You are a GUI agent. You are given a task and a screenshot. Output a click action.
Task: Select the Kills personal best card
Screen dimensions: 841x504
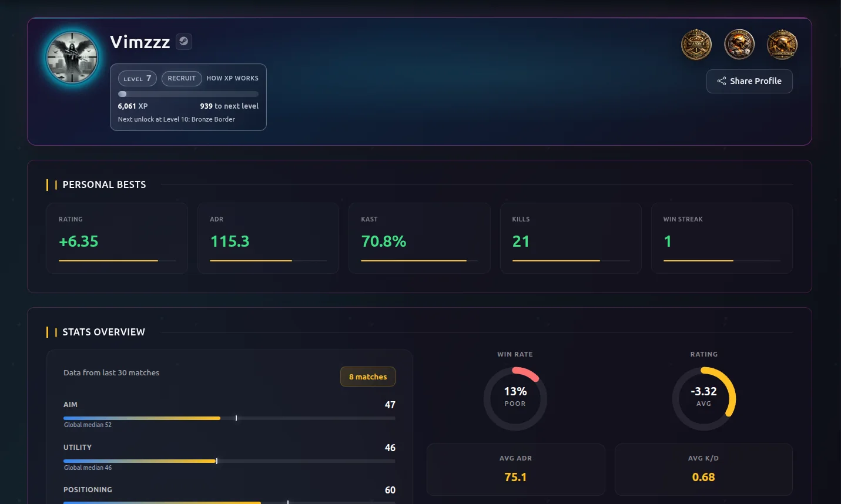tap(570, 238)
